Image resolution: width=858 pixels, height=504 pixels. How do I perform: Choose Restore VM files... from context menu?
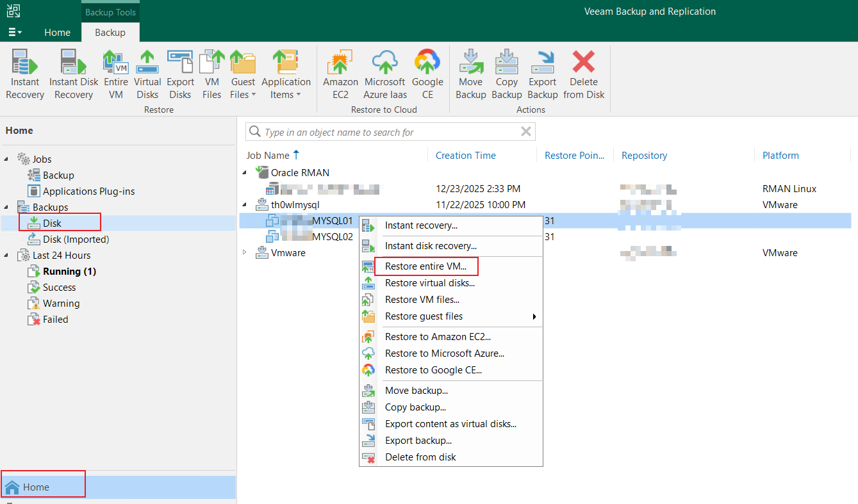point(451,300)
